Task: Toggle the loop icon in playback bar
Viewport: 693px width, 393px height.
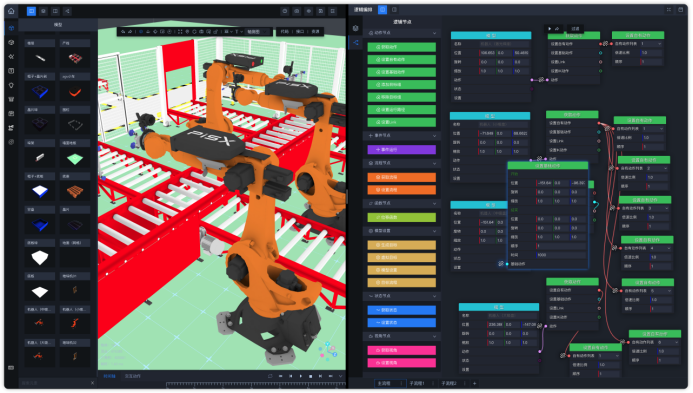Action: pos(270,376)
